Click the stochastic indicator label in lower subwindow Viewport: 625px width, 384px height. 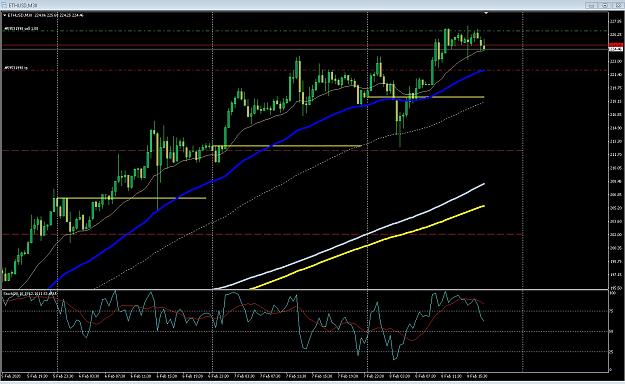[x=30, y=293]
